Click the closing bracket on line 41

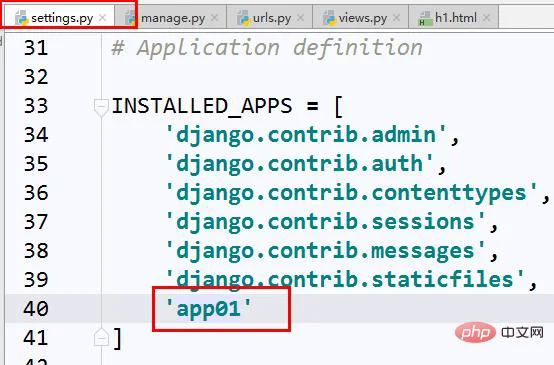click(118, 338)
